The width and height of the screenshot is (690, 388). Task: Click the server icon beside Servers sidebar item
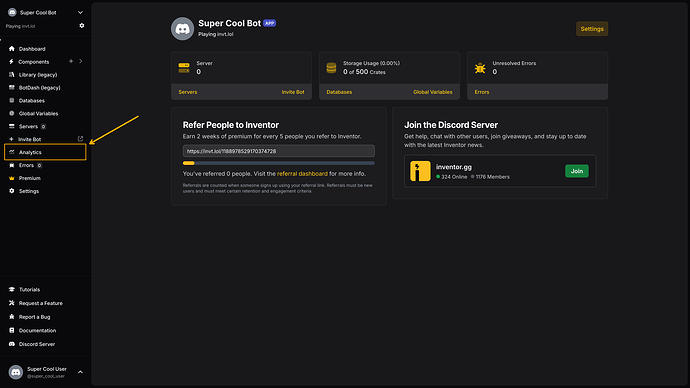(x=12, y=127)
